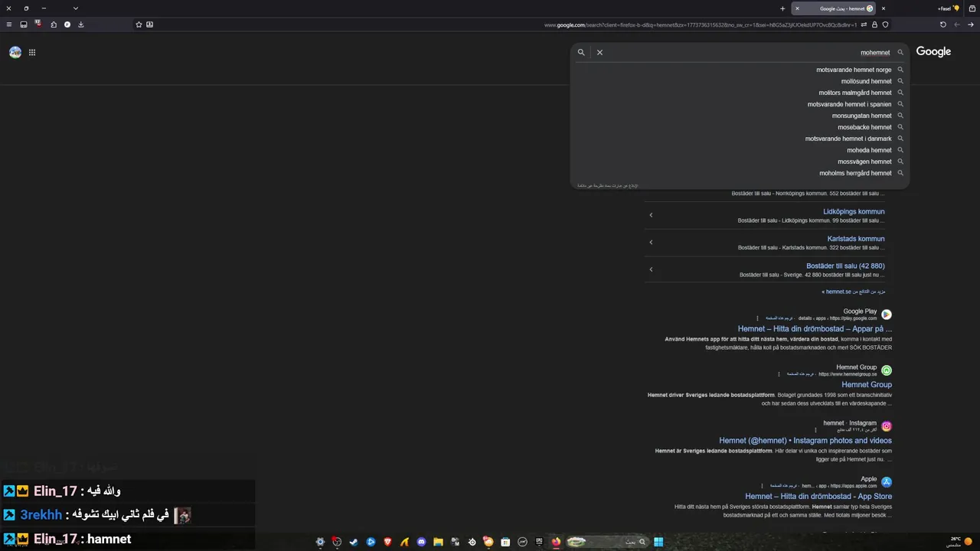Open the Firefox application menu (hamburger)
980x551 pixels.
point(9,24)
